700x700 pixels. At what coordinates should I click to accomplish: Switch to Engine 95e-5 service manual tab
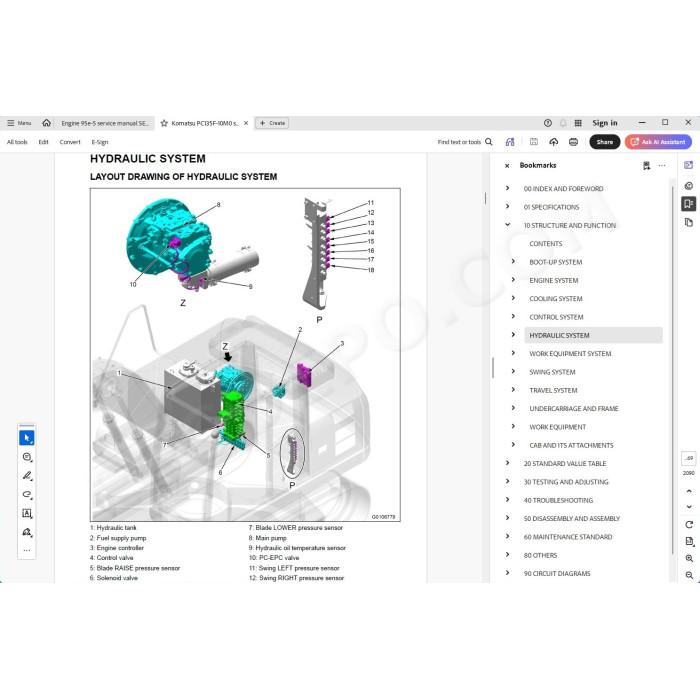coord(105,123)
